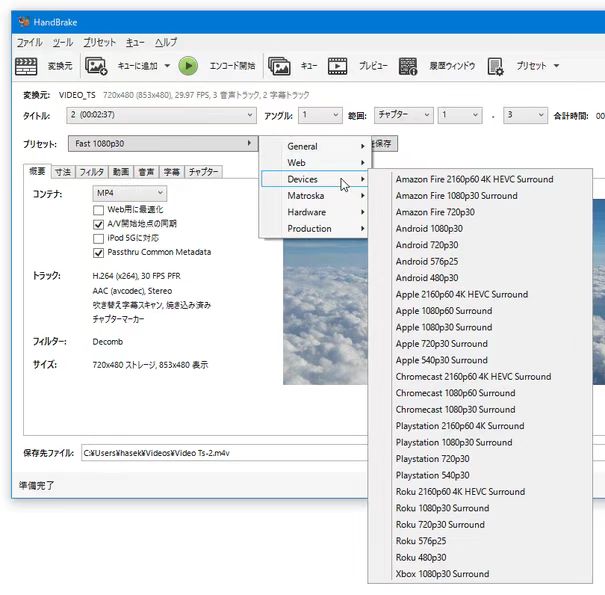Choose Chromecast 1080p60 Surround preset
Screen dimensions: 605x595
pos(480,393)
